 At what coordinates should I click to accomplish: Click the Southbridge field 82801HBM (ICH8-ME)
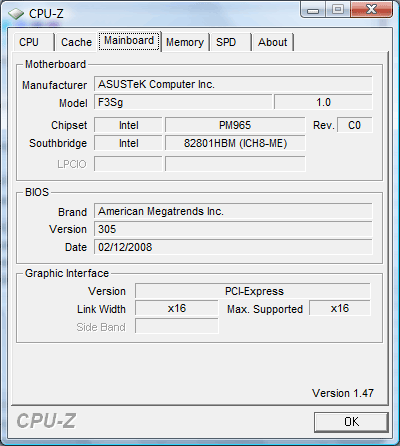(x=235, y=143)
